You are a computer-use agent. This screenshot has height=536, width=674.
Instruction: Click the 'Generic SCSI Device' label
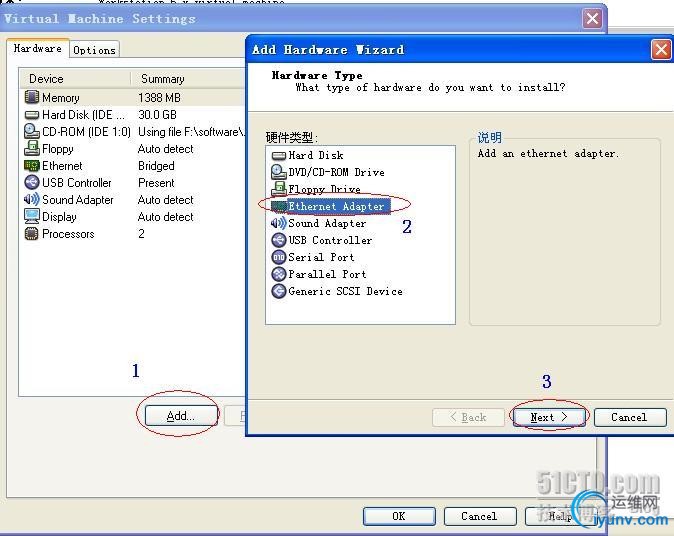point(346,291)
